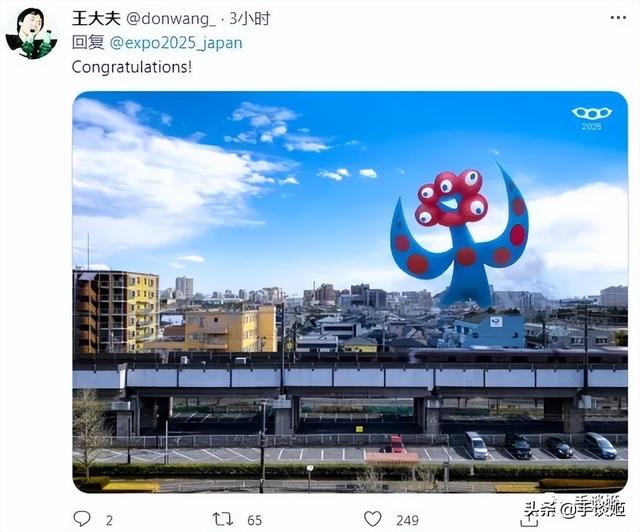Like the tweet with the heart icon
The image size is (640, 532).
click(x=372, y=519)
